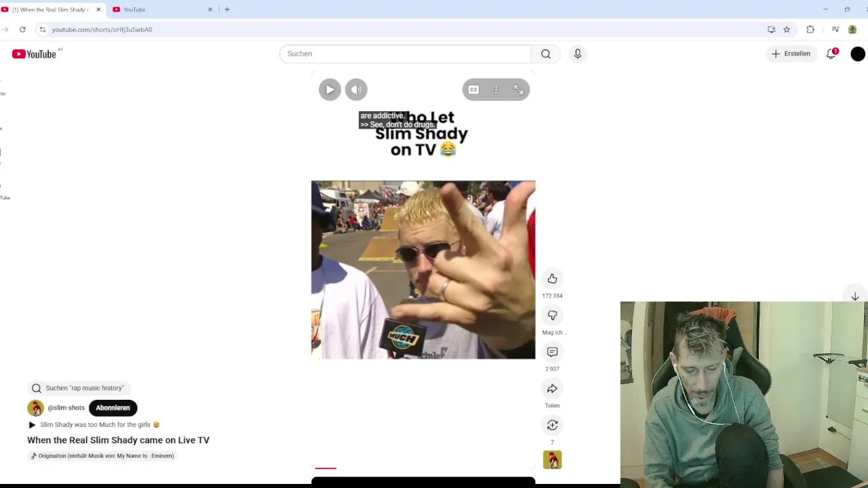Screen dimensions: 868x488
Task: Open the notifications bell
Action: (831, 54)
